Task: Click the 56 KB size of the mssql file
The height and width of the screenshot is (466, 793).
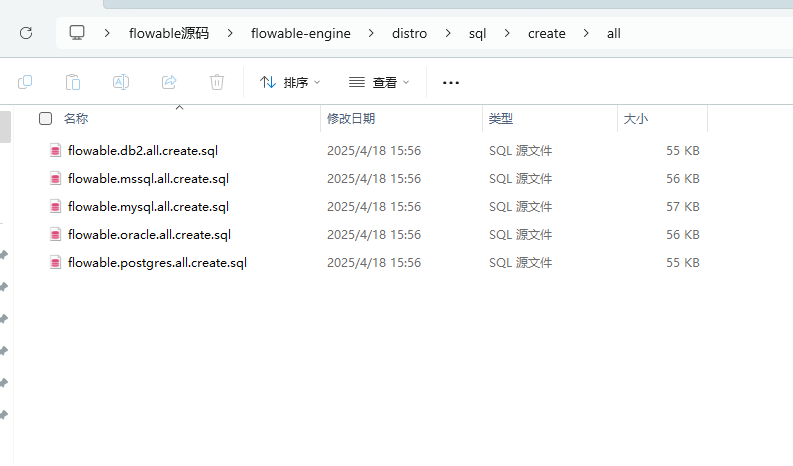Action: (683, 179)
